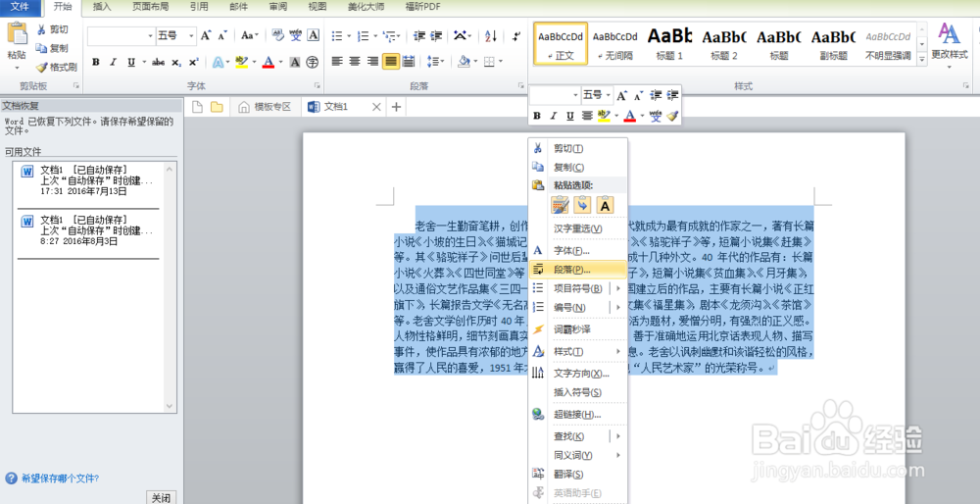
Task: Open recovered 文档1 autosaved 2016年8月3日
Action: 89,230
